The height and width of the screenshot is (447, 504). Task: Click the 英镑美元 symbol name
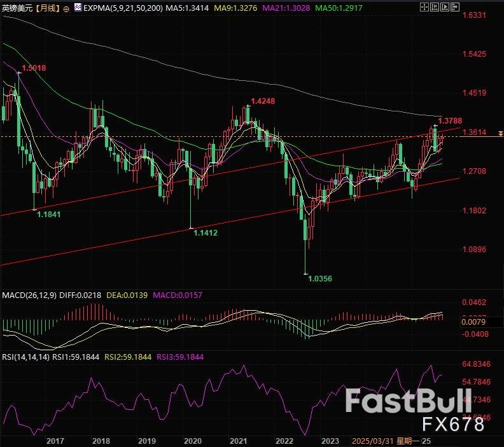coord(17,8)
